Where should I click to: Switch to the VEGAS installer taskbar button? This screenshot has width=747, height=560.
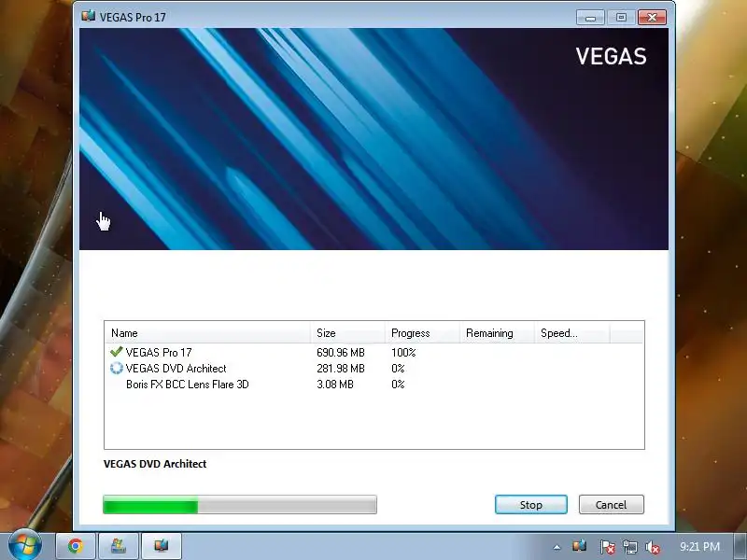coord(161,546)
